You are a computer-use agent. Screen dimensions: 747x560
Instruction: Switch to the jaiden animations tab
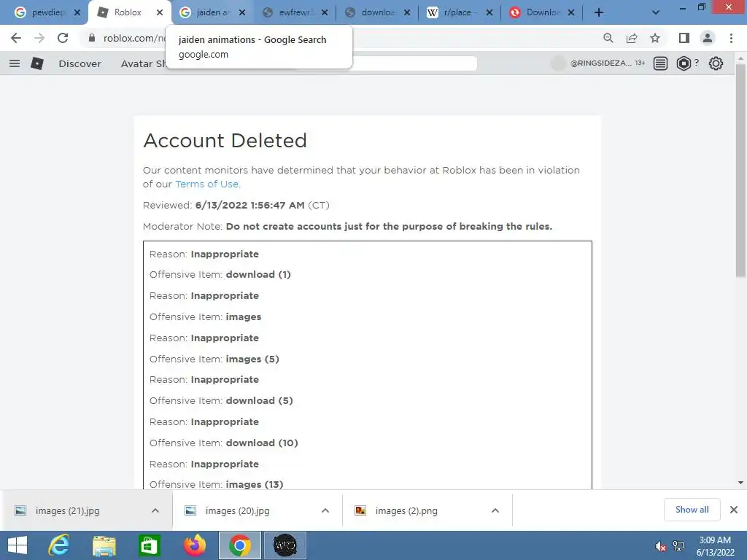pyautogui.click(x=212, y=12)
